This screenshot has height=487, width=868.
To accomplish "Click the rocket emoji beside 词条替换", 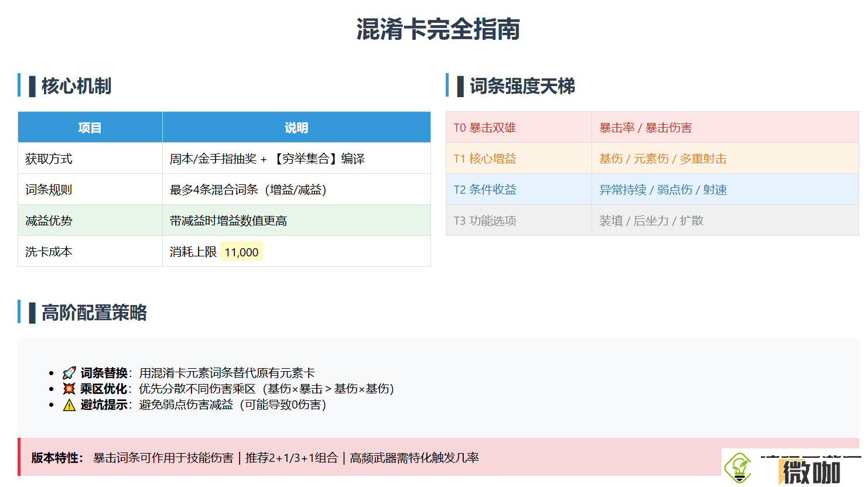I will (x=69, y=373).
